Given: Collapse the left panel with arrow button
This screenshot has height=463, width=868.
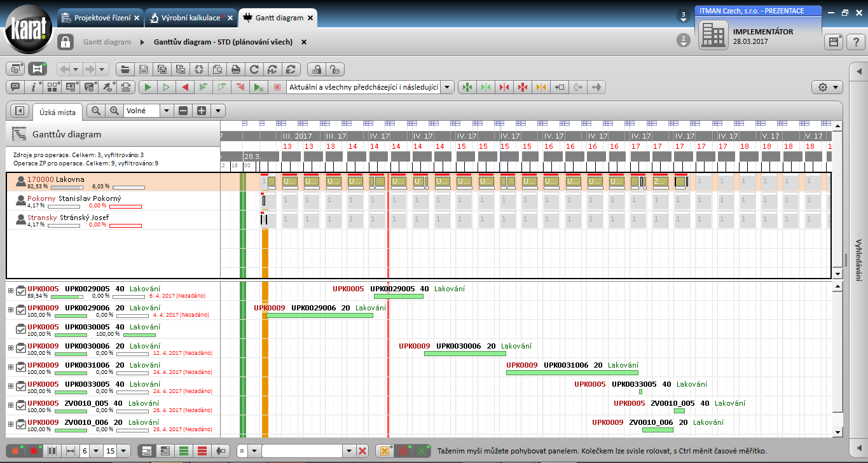Looking at the screenshot, I should pyautogui.click(x=19, y=111).
